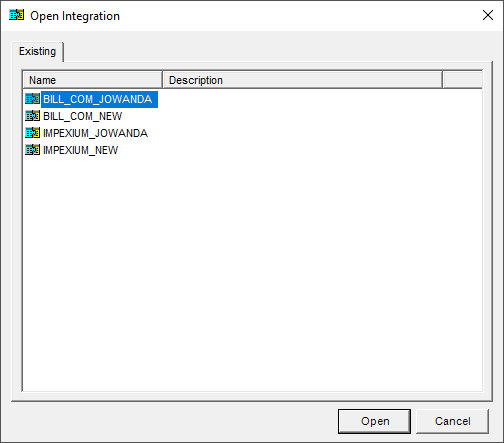Click the Cancel button
The height and width of the screenshot is (443, 504).
[x=452, y=421]
